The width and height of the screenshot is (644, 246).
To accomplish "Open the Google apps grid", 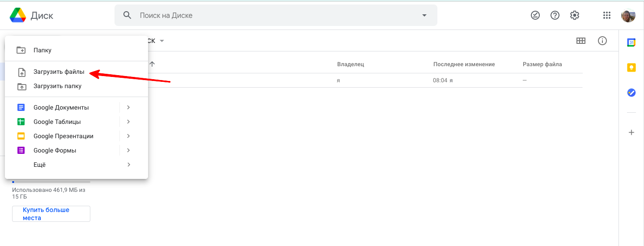I will (607, 15).
